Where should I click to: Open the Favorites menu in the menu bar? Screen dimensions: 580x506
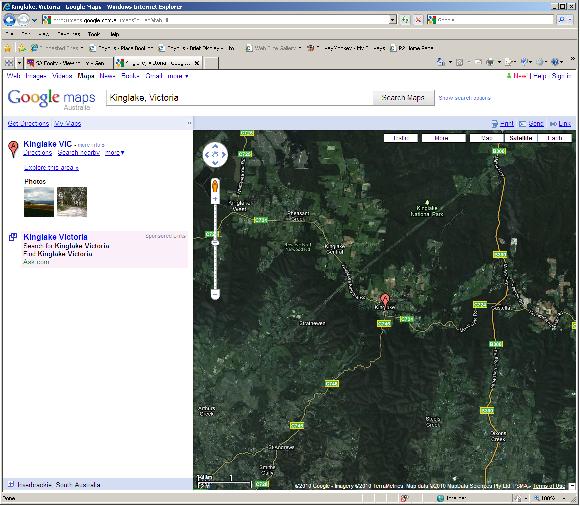pos(69,34)
